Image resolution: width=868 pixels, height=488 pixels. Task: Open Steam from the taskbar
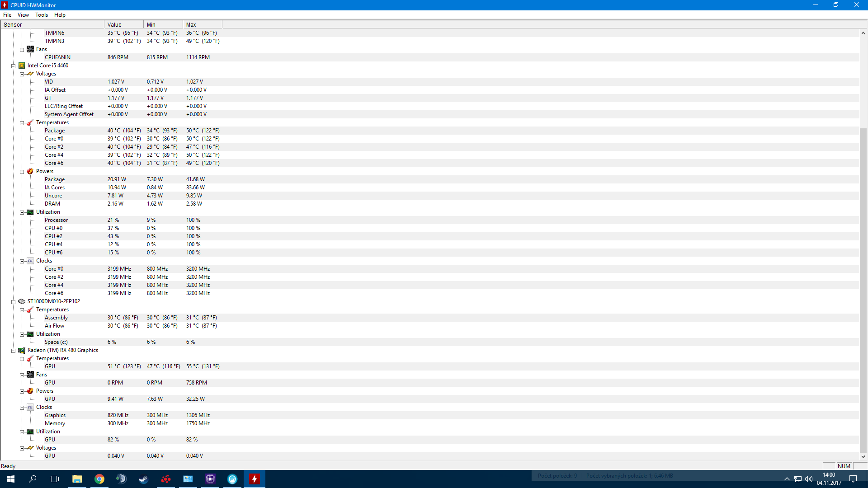click(x=144, y=479)
